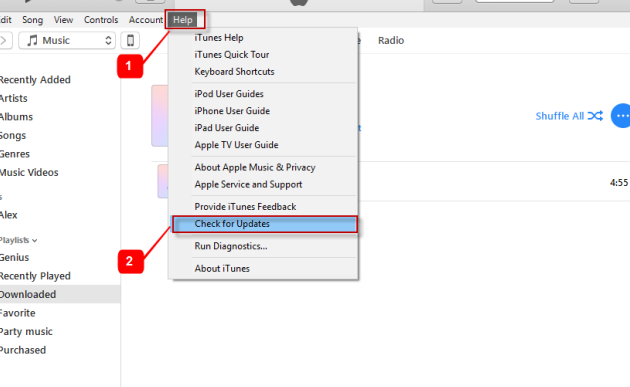630x387 pixels.
Task: Open the Genius playlist
Action: [14, 258]
